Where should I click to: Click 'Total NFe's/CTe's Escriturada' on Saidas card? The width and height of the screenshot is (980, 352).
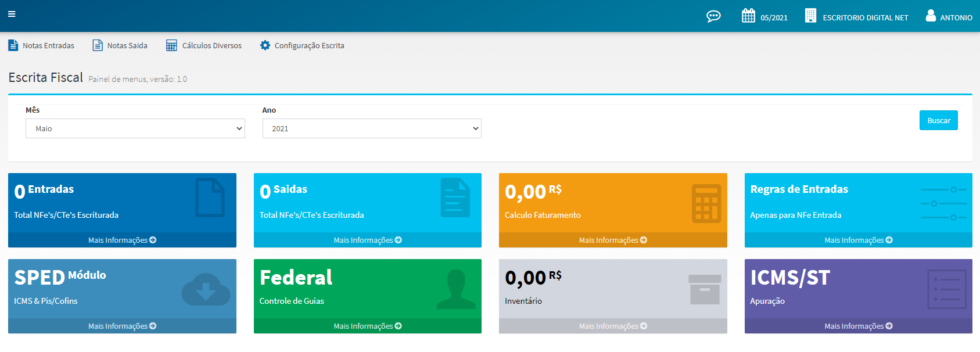tap(312, 215)
